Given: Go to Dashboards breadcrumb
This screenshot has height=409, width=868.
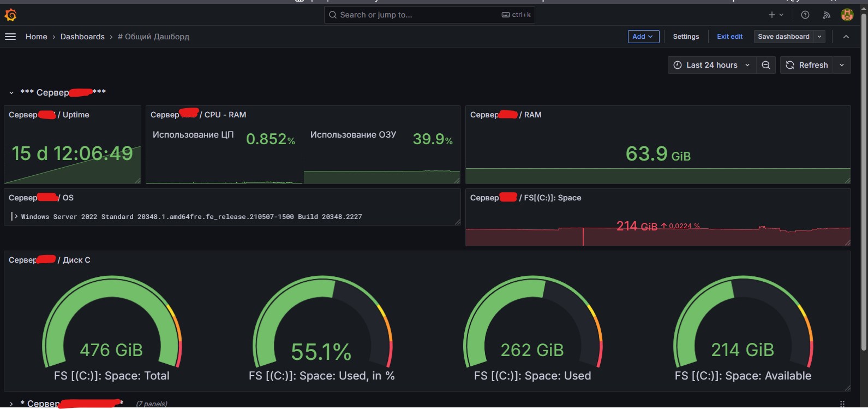Looking at the screenshot, I should click(82, 37).
